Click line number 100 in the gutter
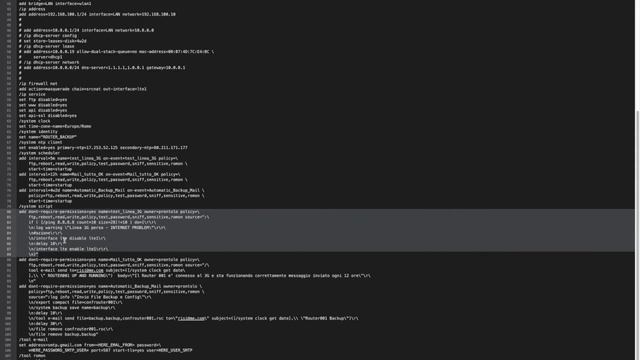 coord(8,318)
